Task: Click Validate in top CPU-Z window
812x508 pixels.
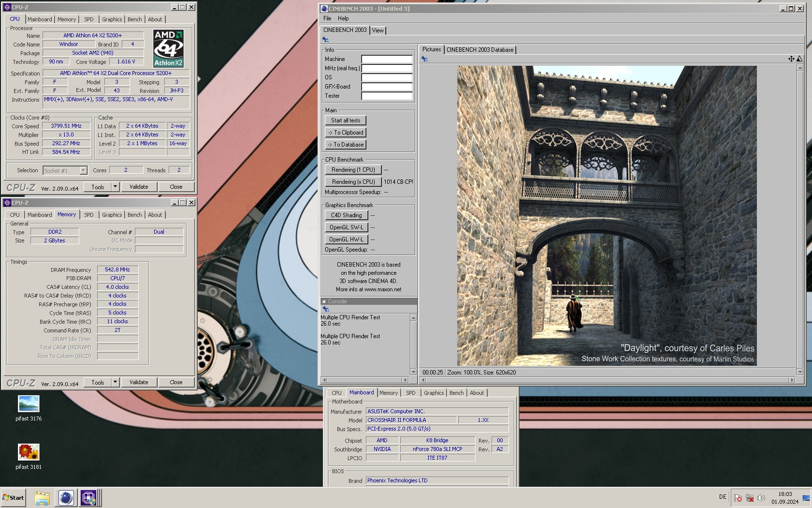Action: 139,187
